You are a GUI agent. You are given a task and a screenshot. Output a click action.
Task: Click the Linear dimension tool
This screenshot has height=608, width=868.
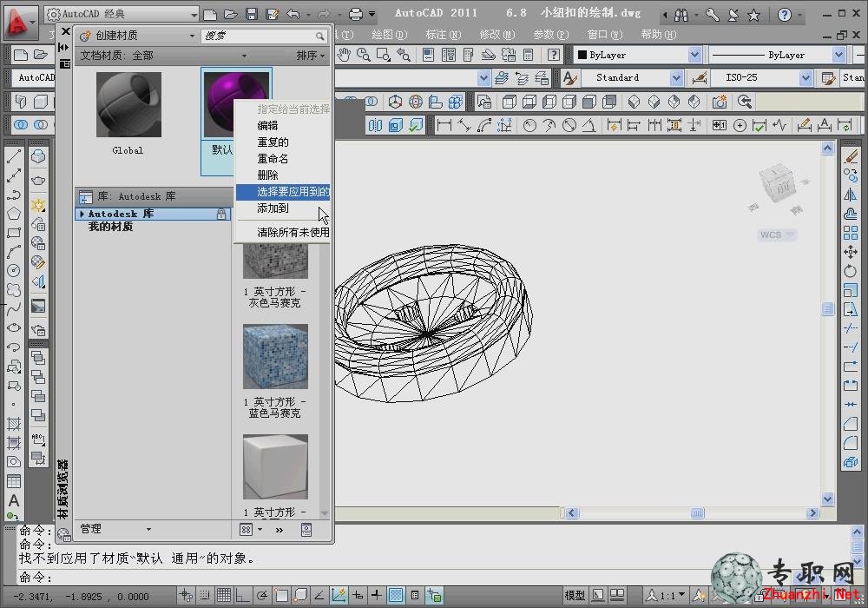tap(444, 125)
